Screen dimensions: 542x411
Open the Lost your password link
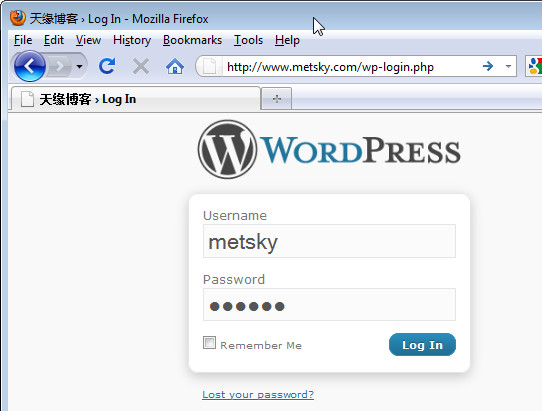pos(258,394)
